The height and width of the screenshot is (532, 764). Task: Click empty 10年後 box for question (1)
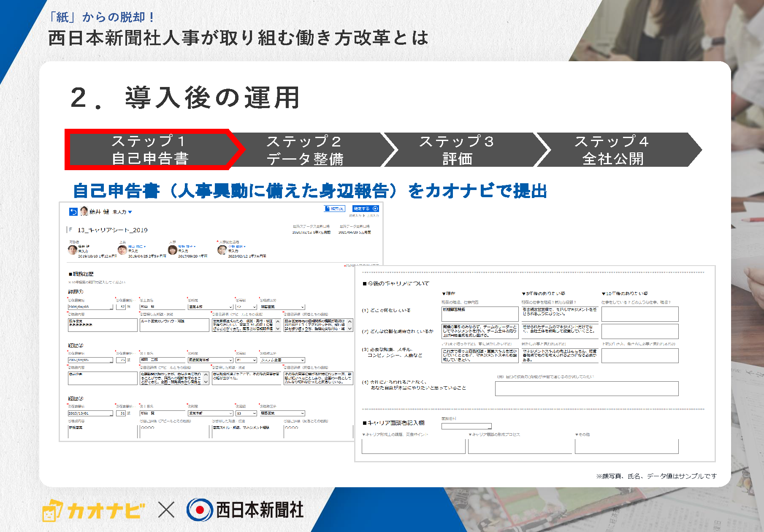(x=640, y=314)
